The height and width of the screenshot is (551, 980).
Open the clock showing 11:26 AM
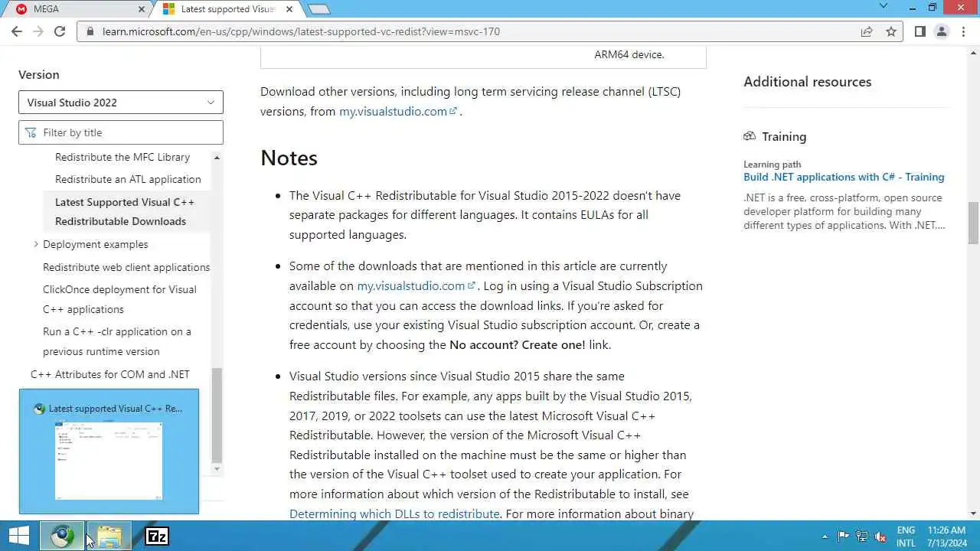click(947, 536)
